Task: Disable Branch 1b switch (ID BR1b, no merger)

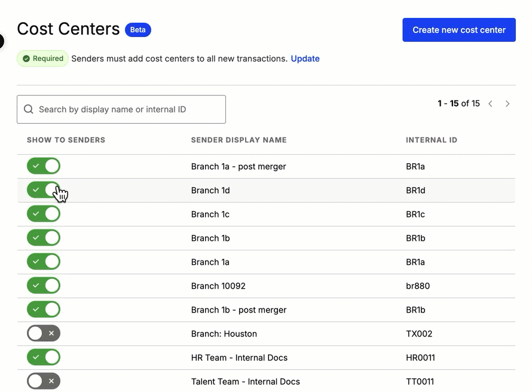Action: tap(44, 238)
